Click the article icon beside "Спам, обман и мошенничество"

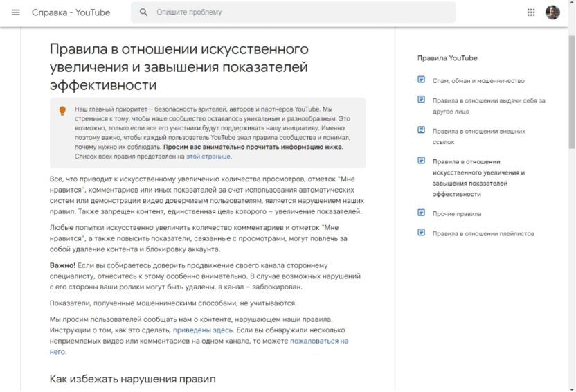421,80
